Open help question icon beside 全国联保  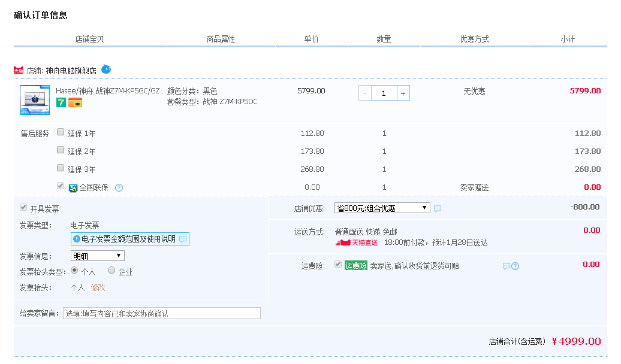click(119, 187)
